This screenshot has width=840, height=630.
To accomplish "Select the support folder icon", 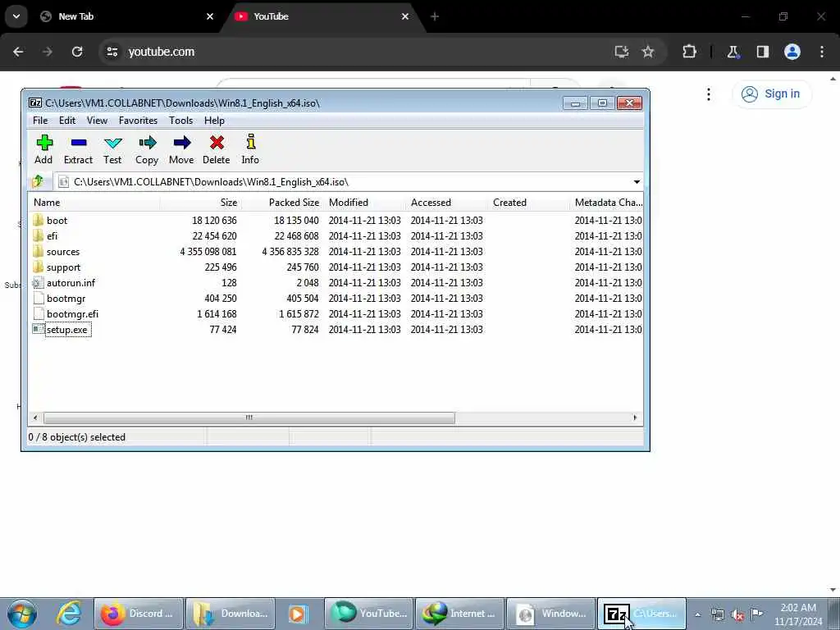I will [x=38, y=267].
